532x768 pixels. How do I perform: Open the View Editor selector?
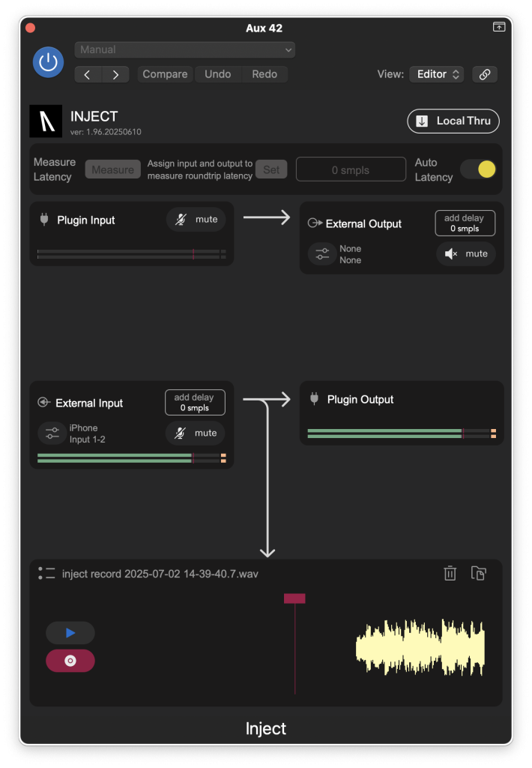click(x=437, y=74)
